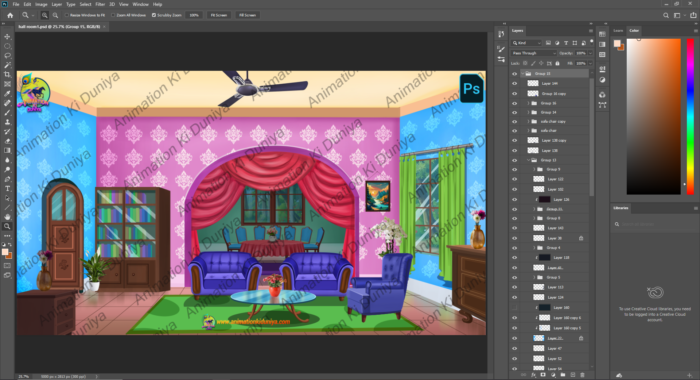Viewport: 700px width, 380px height.
Task: Click the Fit Screen button
Action: click(219, 15)
